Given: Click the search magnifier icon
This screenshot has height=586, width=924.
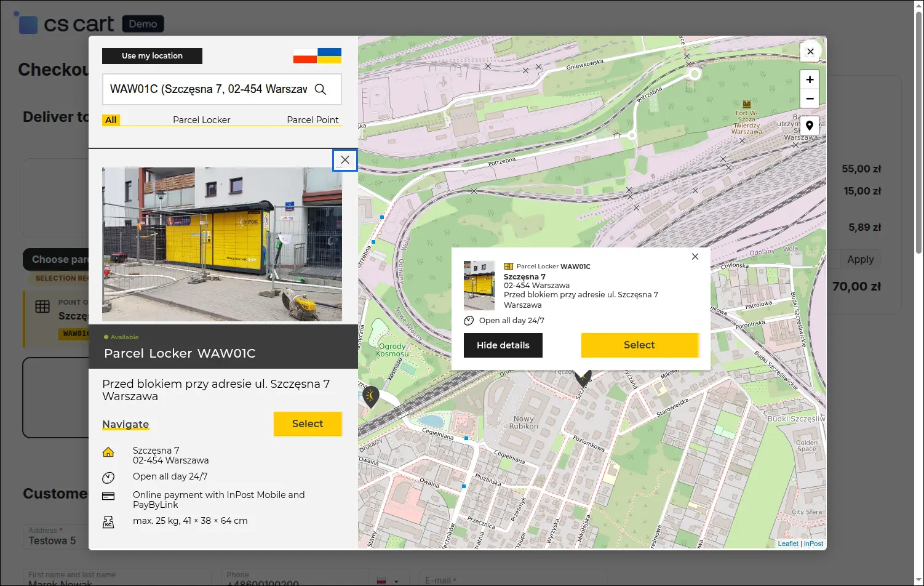Looking at the screenshot, I should point(321,89).
